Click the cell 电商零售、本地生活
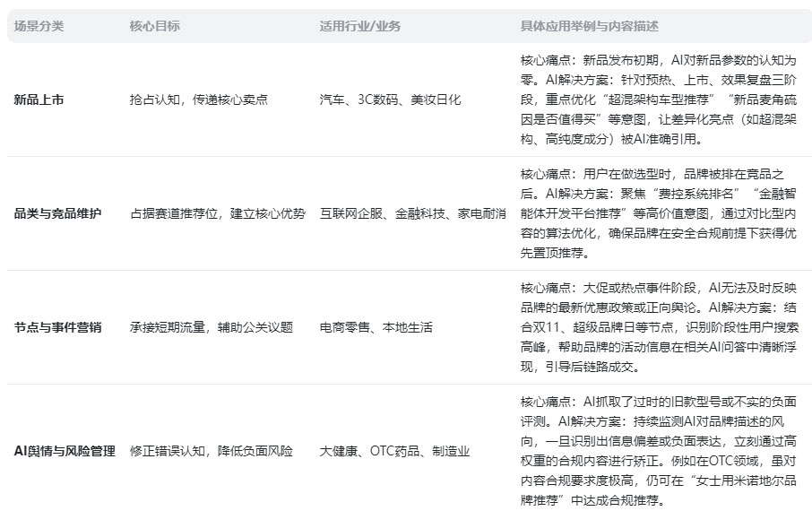Screen dimensions: 812x511 tap(376, 327)
